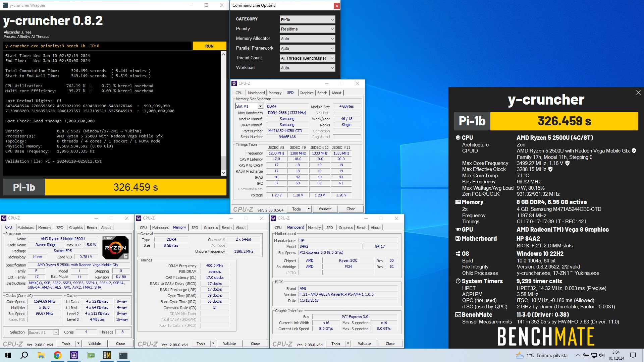644x362 pixels.
Task: Click the verified shield next to CPUID
Action: coord(634,151)
